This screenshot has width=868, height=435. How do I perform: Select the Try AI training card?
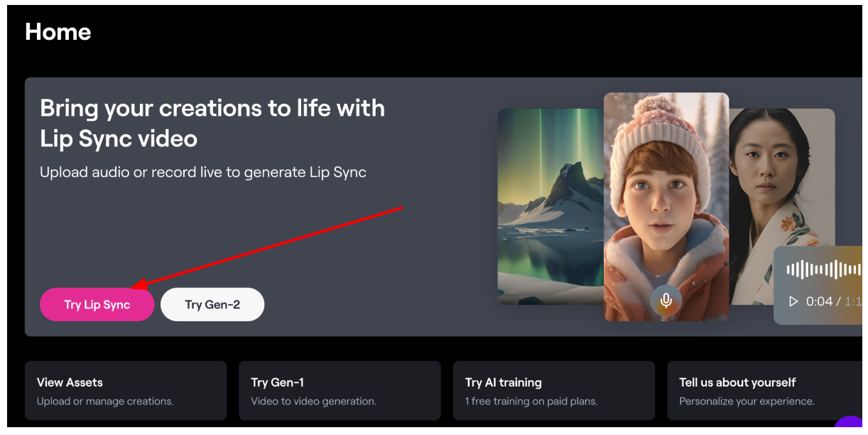[554, 390]
